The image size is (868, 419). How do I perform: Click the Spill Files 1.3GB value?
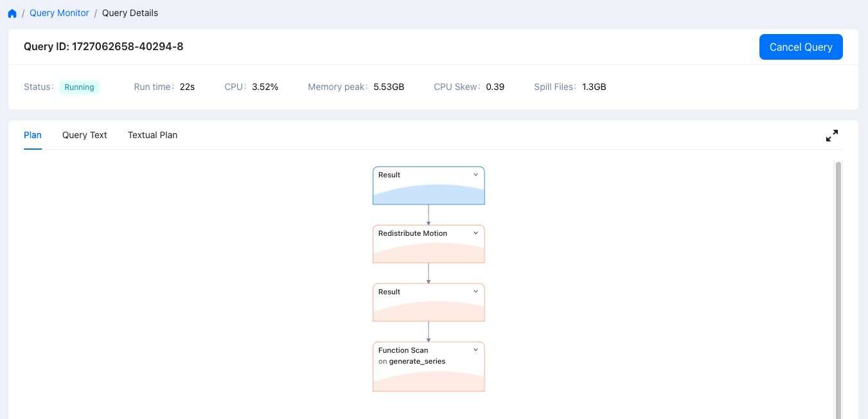(594, 87)
